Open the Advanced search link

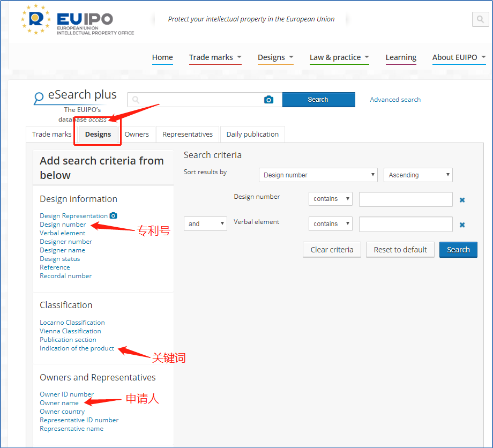click(x=395, y=100)
